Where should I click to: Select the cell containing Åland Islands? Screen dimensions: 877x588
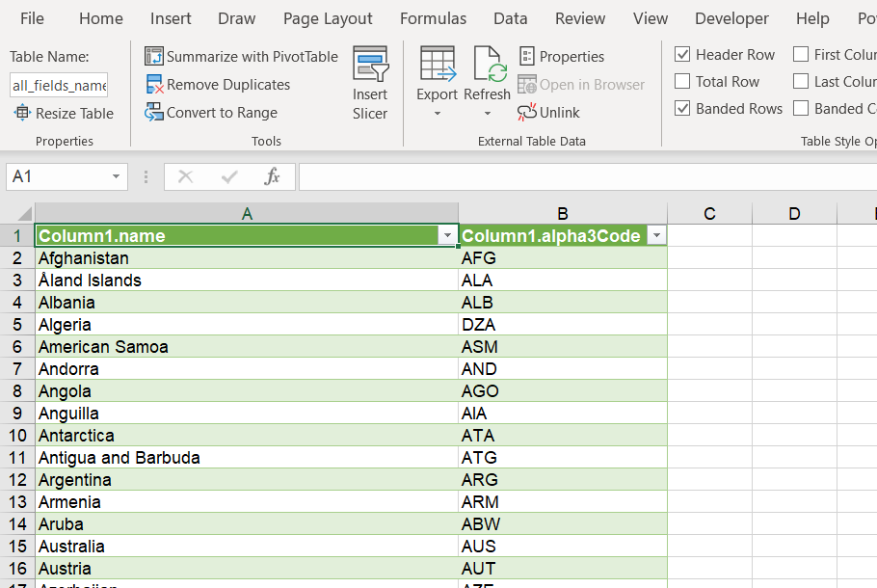pos(247,281)
